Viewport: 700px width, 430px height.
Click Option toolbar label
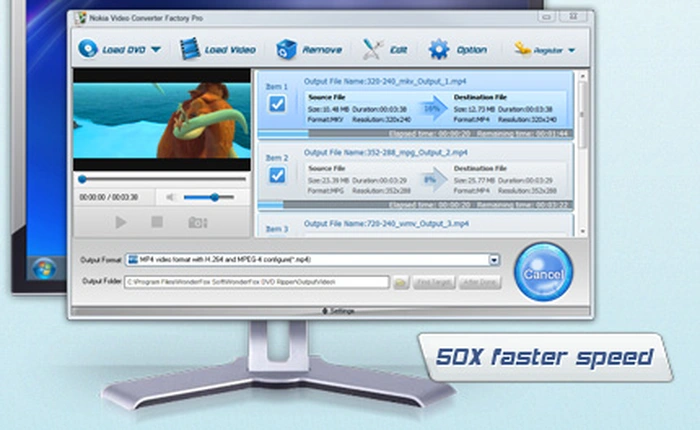tap(471, 50)
